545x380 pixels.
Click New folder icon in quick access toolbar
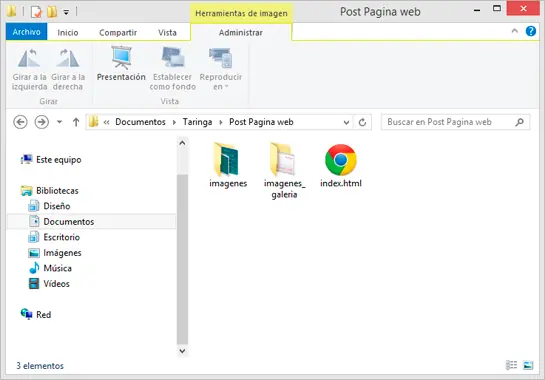[52, 12]
